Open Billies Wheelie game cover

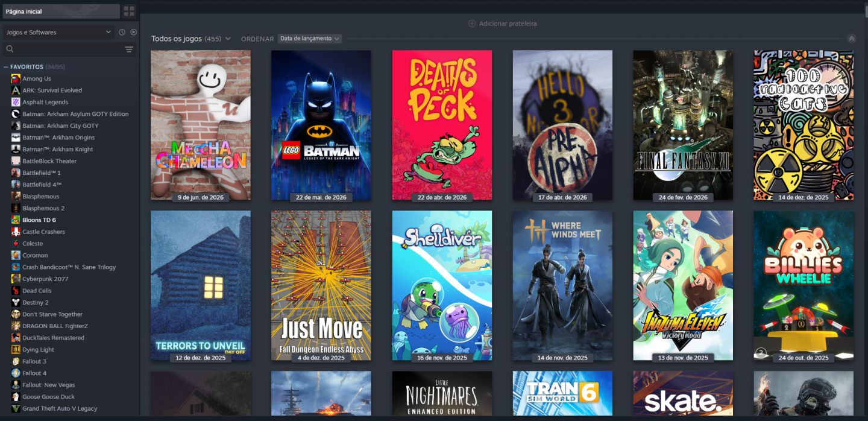[x=804, y=285]
